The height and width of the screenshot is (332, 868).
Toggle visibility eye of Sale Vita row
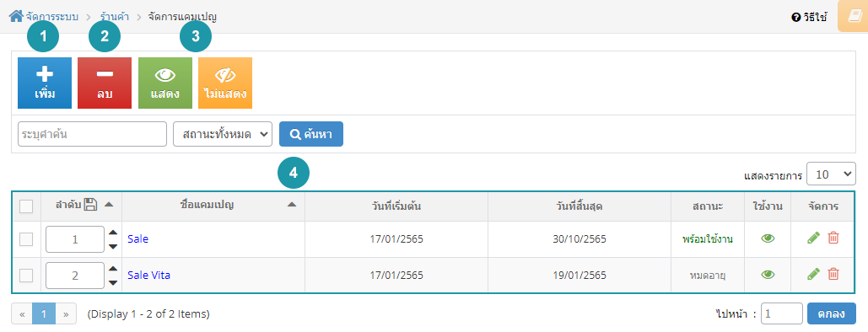pos(768,275)
